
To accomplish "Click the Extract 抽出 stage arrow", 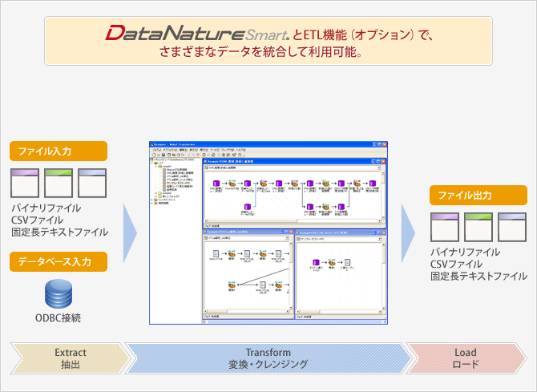I will coord(71,358).
